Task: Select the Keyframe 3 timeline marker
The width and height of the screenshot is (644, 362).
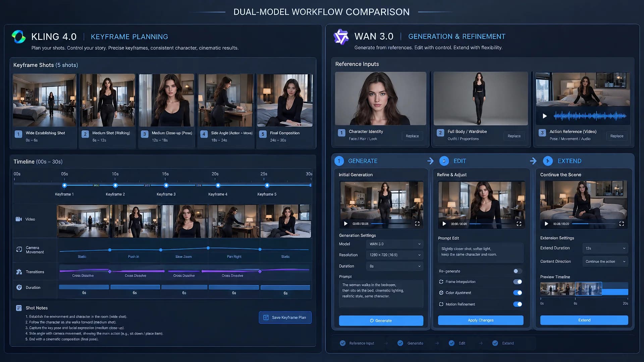Action: click(x=166, y=185)
